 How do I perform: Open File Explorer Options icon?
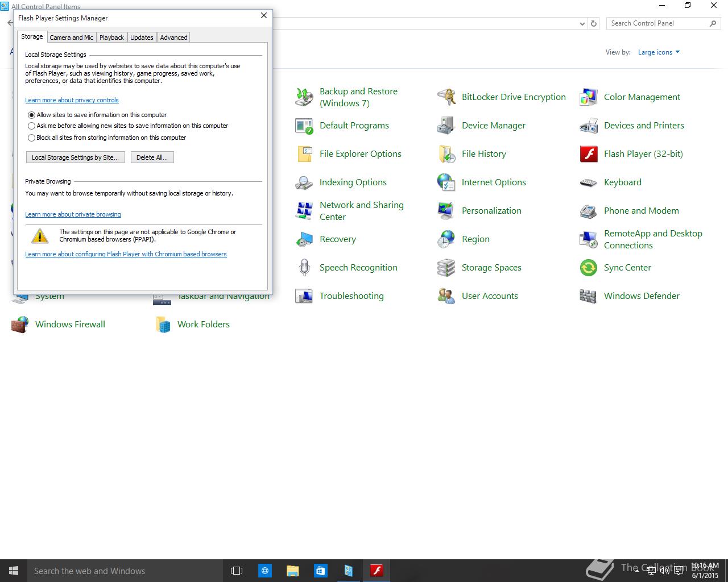click(304, 154)
